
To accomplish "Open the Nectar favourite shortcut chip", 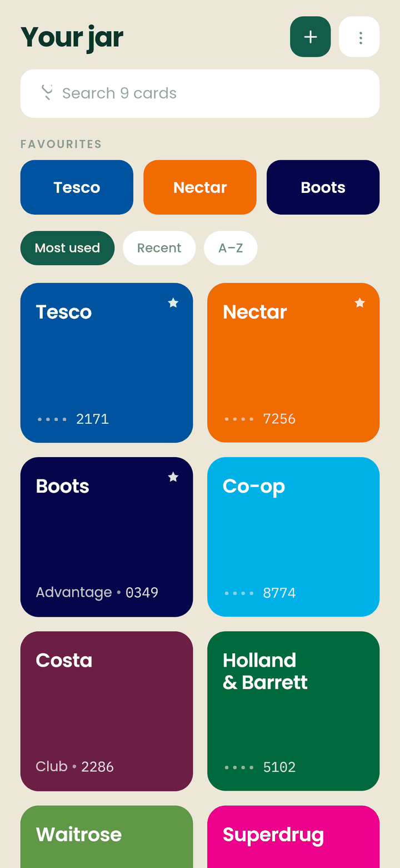I will (200, 187).
